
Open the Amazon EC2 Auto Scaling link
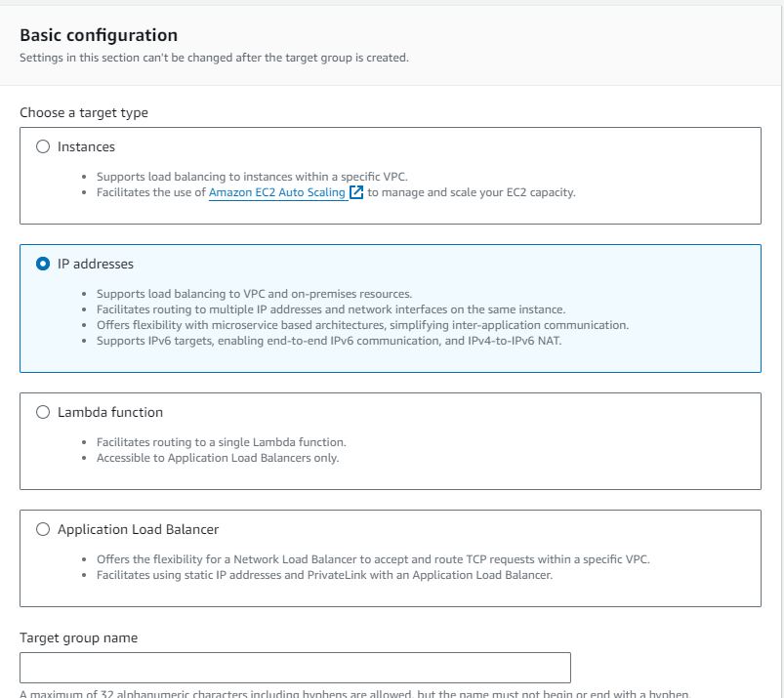point(277,192)
